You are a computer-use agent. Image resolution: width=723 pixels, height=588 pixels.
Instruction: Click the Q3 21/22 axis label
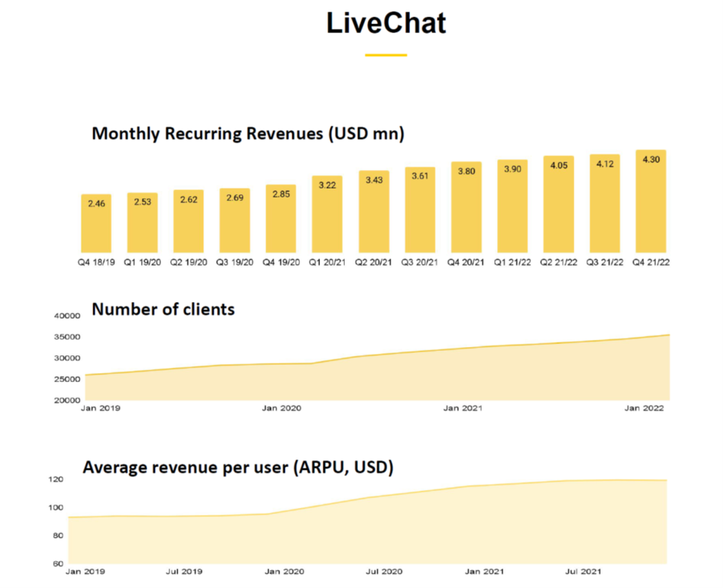tap(605, 263)
